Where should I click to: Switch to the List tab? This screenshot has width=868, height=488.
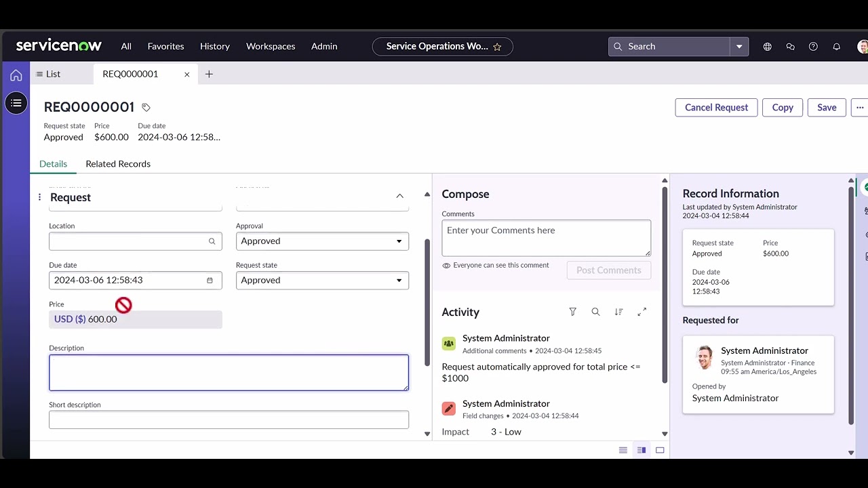48,74
